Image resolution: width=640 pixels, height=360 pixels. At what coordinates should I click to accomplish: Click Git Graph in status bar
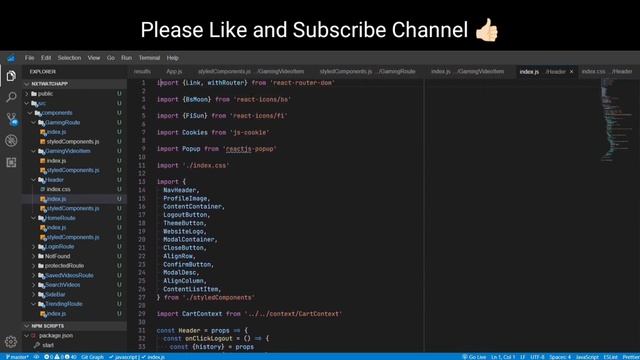92,357
